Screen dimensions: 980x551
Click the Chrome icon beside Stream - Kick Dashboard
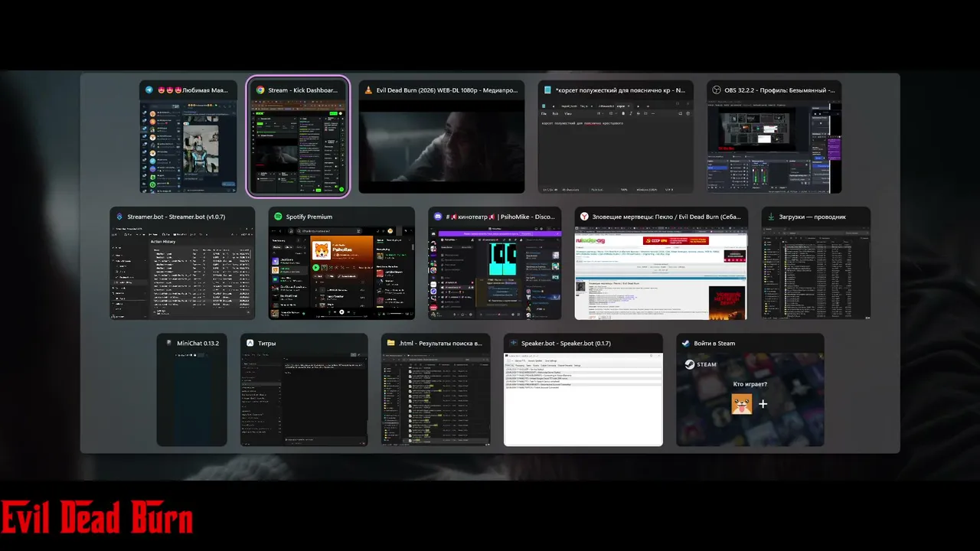pyautogui.click(x=260, y=90)
